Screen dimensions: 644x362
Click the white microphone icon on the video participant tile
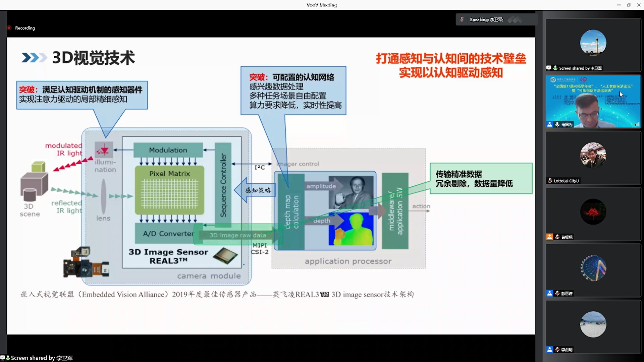[x=557, y=124]
